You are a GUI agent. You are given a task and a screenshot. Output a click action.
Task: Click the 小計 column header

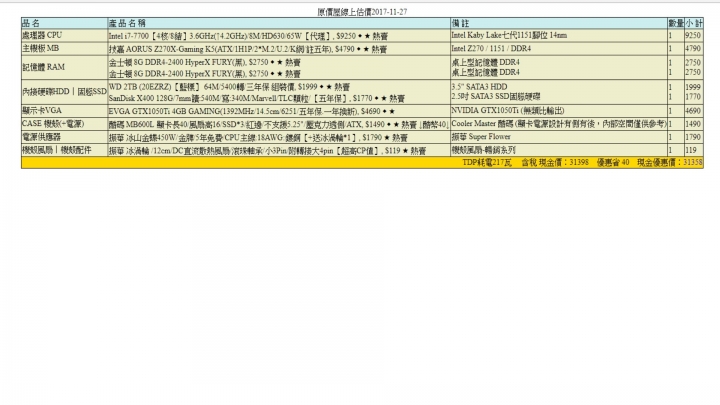(693, 23)
